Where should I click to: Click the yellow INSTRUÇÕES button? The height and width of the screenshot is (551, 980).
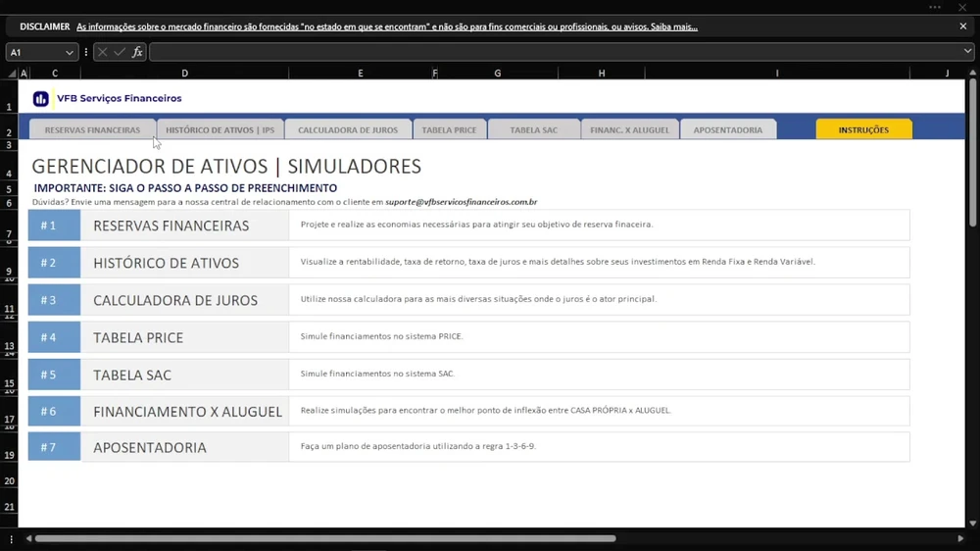pyautogui.click(x=863, y=129)
